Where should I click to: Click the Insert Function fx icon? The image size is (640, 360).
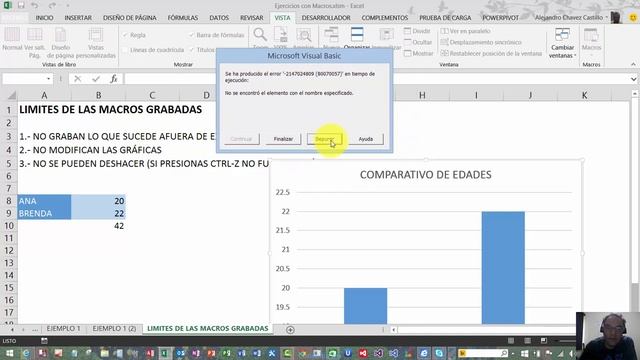pyautogui.click(x=114, y=79)
